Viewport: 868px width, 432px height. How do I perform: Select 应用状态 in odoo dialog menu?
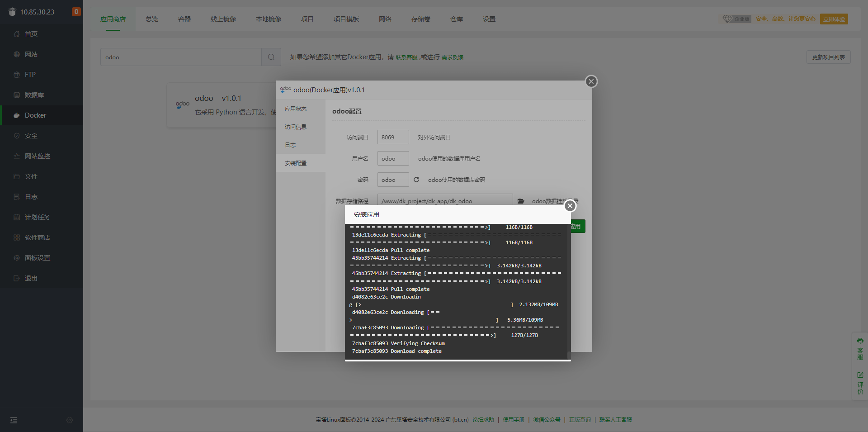point(301,109)
